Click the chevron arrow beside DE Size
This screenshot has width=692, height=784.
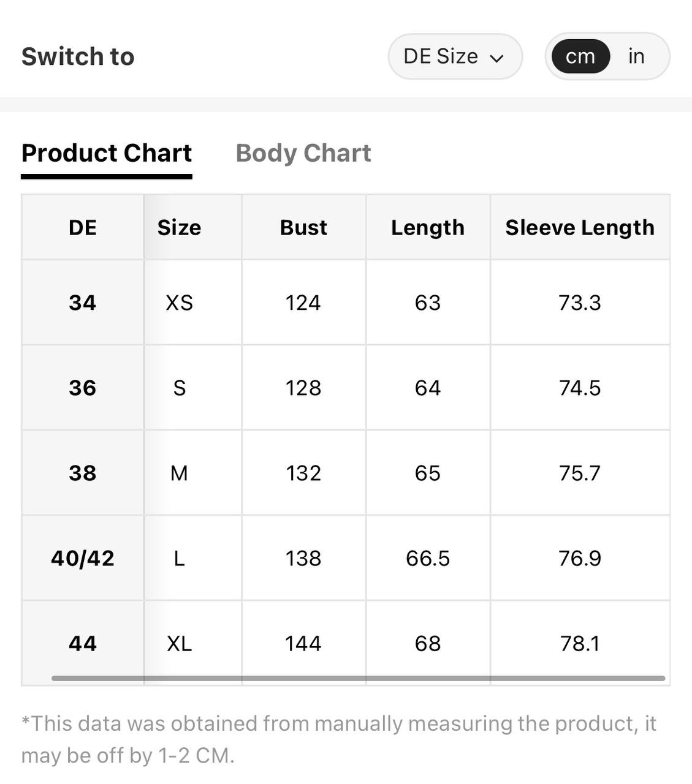(x=497, y=58)
